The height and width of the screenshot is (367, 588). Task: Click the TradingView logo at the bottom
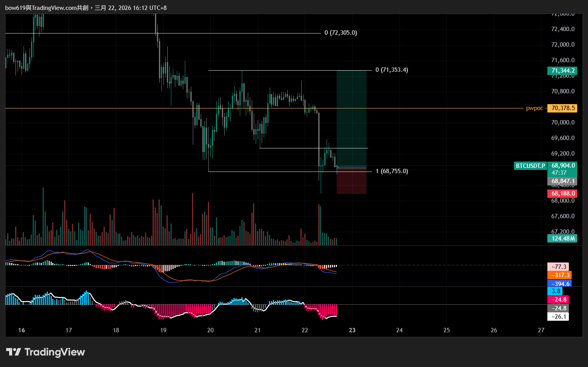click(45, 352)
